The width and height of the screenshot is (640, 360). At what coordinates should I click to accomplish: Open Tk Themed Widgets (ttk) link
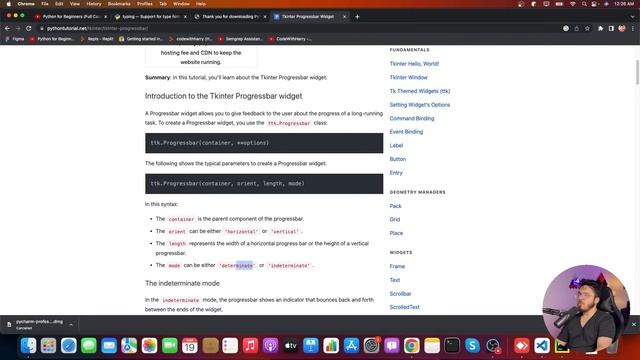tap(420, 91)
